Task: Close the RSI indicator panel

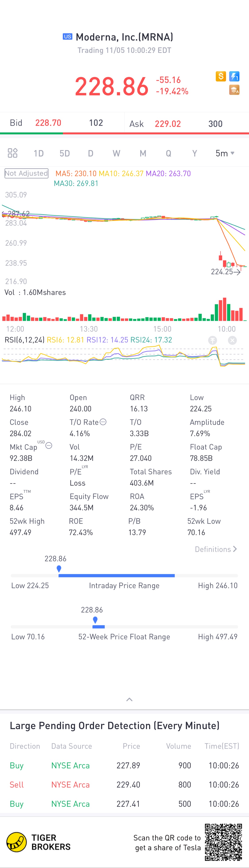Action: [232, 340]
